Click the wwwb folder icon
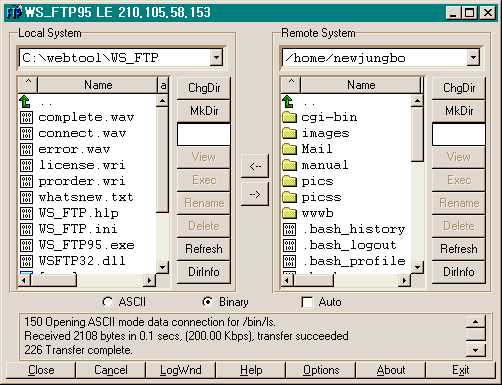The height and width of the screenshot is (385, 502). (289, 213)
